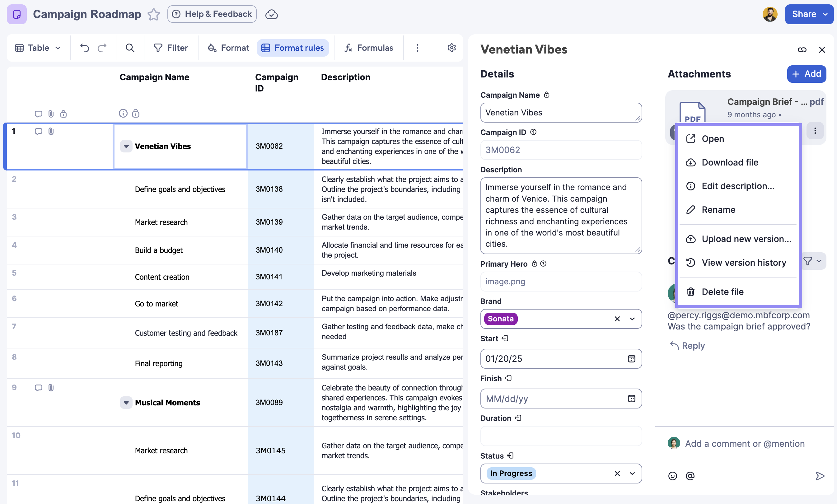The height and width of the screenshot is (504, 837).
Task: Close the Venetian Vibes detail panel
Action: (822, 50)
